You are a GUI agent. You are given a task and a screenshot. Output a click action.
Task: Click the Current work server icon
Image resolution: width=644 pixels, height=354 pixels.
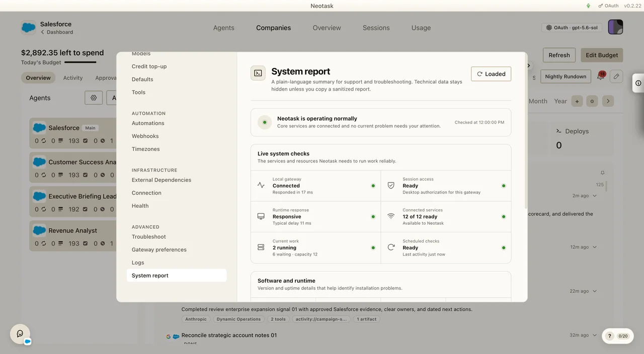(x=261, y=247)
